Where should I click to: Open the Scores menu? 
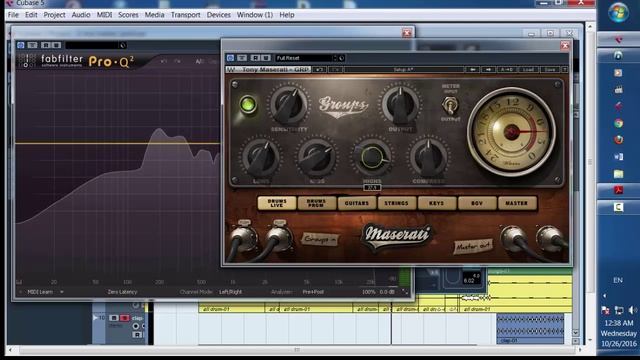128,15
